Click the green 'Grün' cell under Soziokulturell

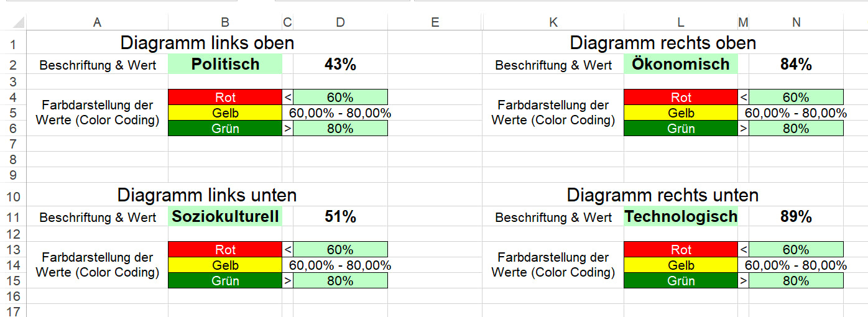(x=225, y=280)
